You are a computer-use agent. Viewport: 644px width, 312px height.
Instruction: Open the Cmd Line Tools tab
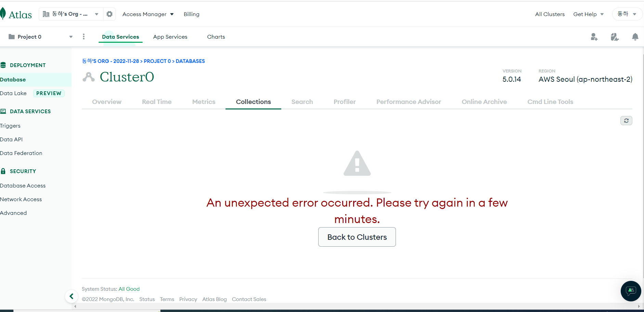[x=550, y=102]
